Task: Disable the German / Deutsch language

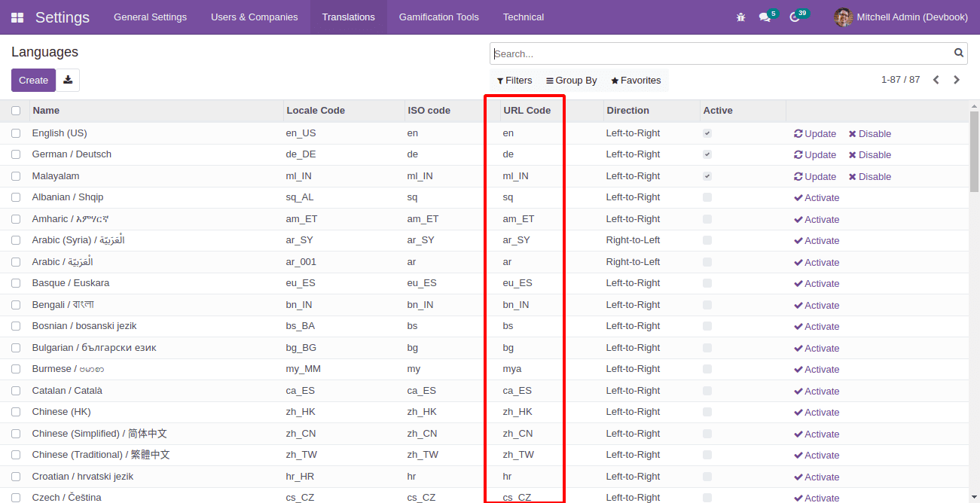Action: [869, 154]
